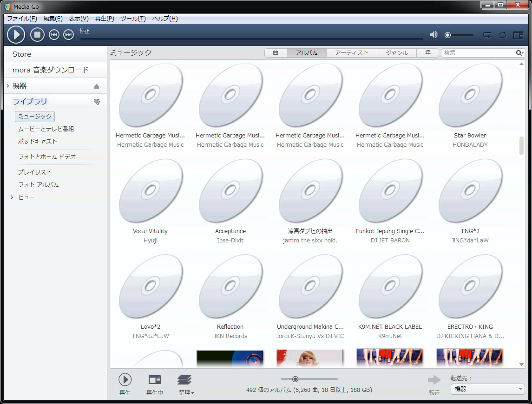Open the 転送先 機器 combo box

point(487,389)
